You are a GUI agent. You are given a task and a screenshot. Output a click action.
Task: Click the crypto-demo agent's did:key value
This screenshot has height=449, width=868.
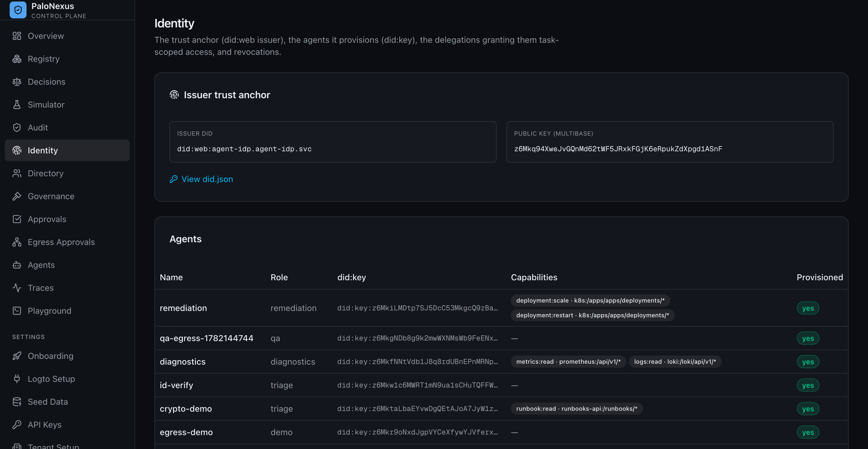click(417, 409)
